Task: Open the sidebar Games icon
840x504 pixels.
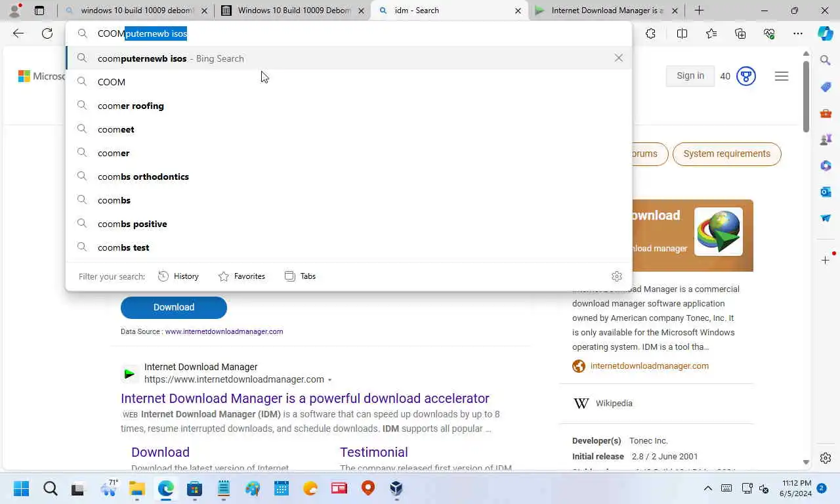Action: (826, 139)
